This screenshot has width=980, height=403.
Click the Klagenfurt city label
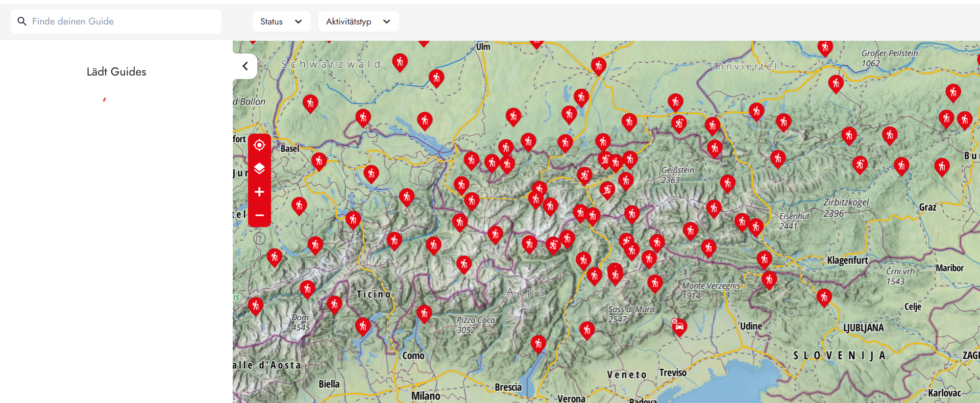pyautogui.click(x=847, y=260)
